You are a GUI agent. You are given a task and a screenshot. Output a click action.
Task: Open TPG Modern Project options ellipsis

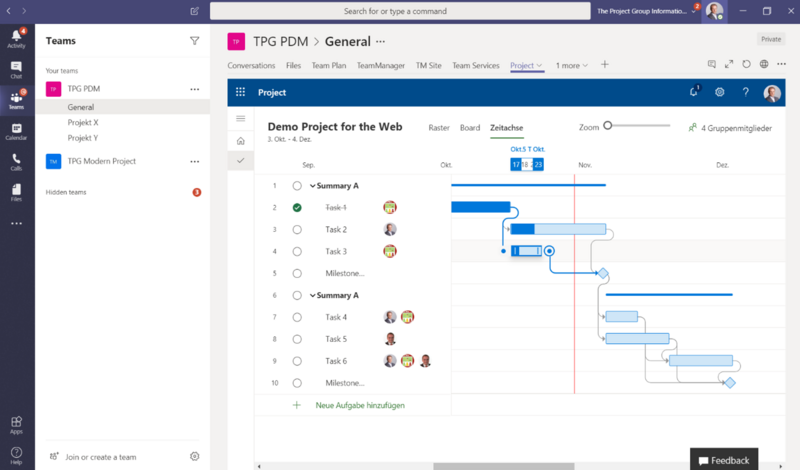[194, 161]
